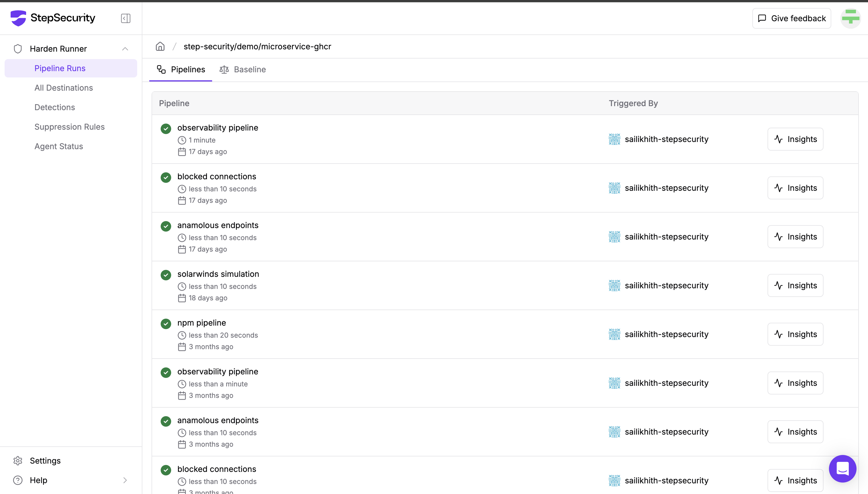Click sailikhith-stepsecurity avatar in npm pipeline row
The width and height of the screenshot is (868, 494).
coord(614,334)
